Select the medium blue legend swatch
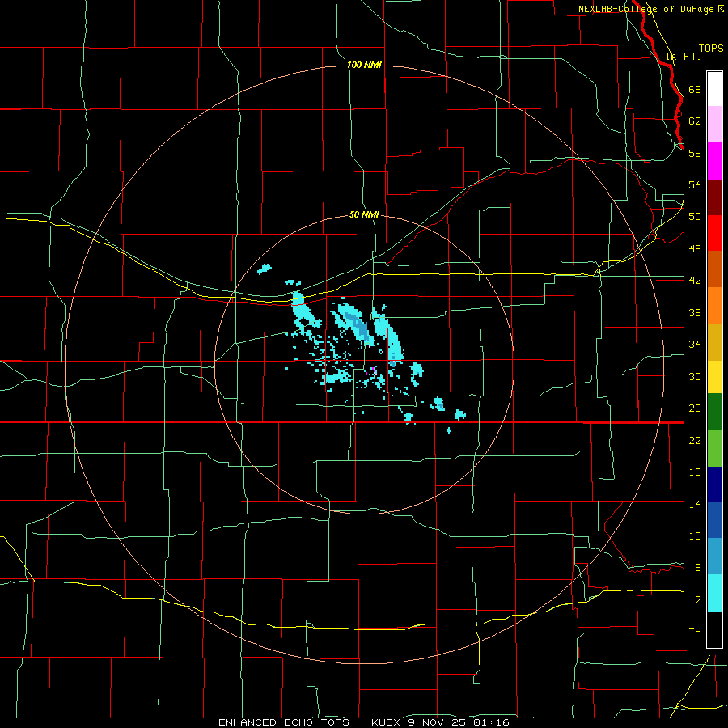 pos(714,520)
